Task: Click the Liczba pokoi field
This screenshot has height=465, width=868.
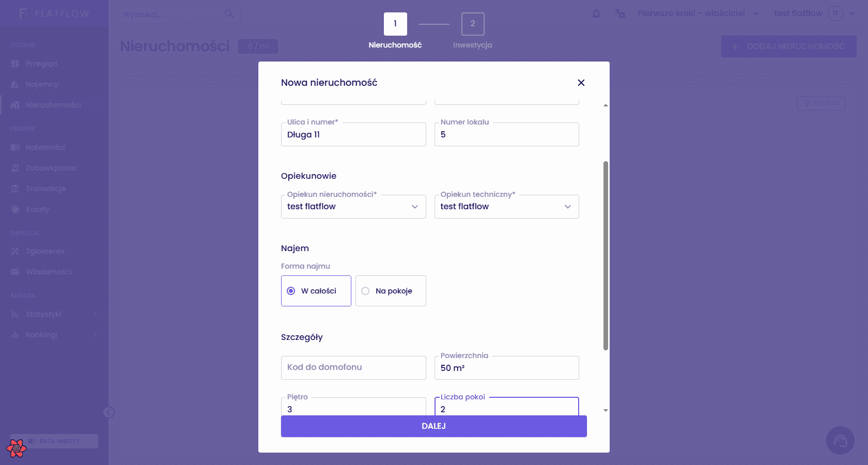Action: pos(506,407)
